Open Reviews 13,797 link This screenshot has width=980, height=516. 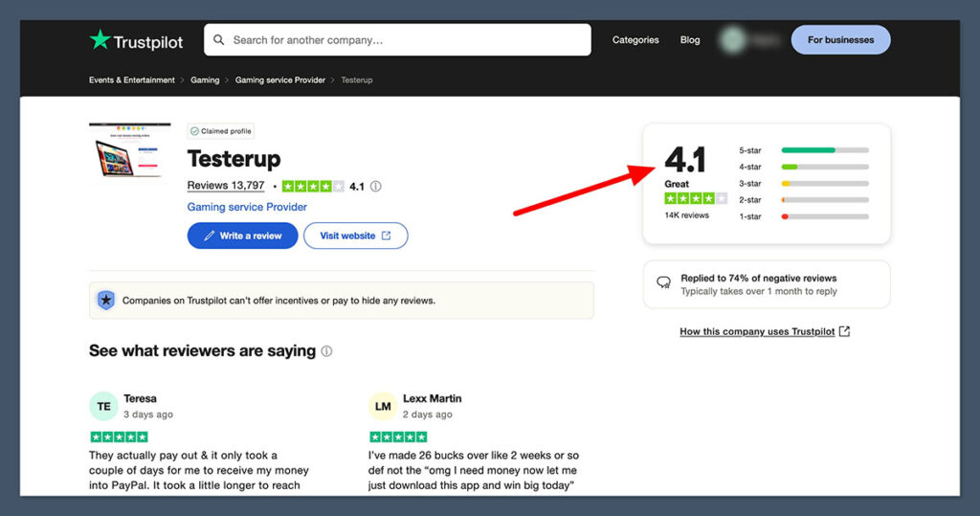point(226,186)
